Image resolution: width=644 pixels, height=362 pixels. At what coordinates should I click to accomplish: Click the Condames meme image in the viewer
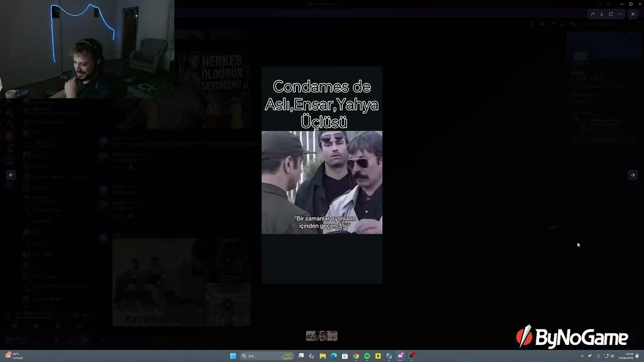click(x=322, y=175)
